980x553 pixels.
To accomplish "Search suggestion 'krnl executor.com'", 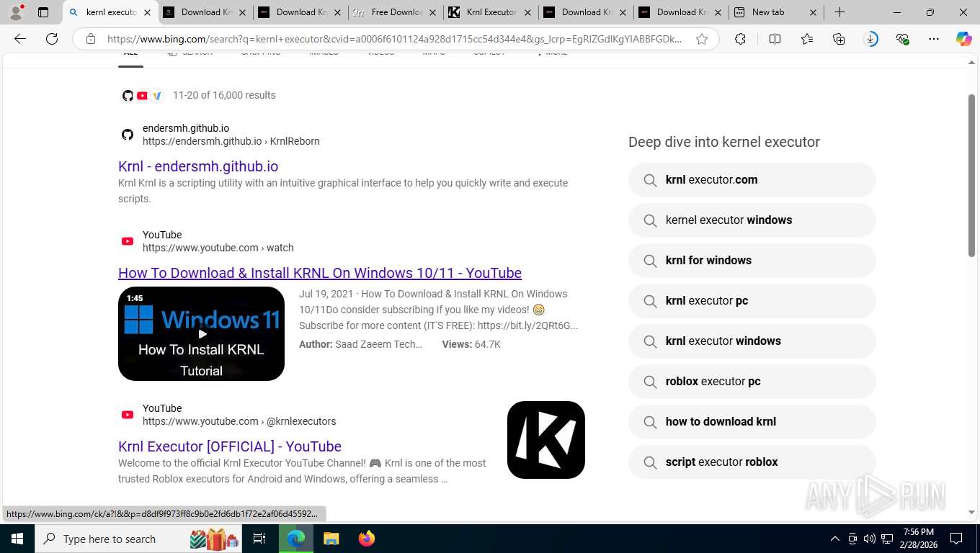I will click(x=752, y=180).
